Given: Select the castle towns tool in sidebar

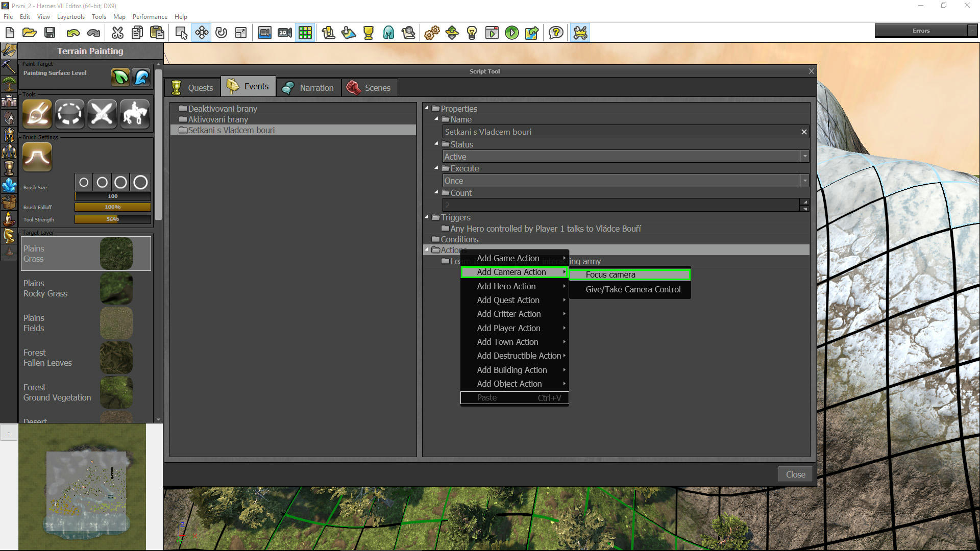Looking at the screenshot, I should [x=9, y=101].
